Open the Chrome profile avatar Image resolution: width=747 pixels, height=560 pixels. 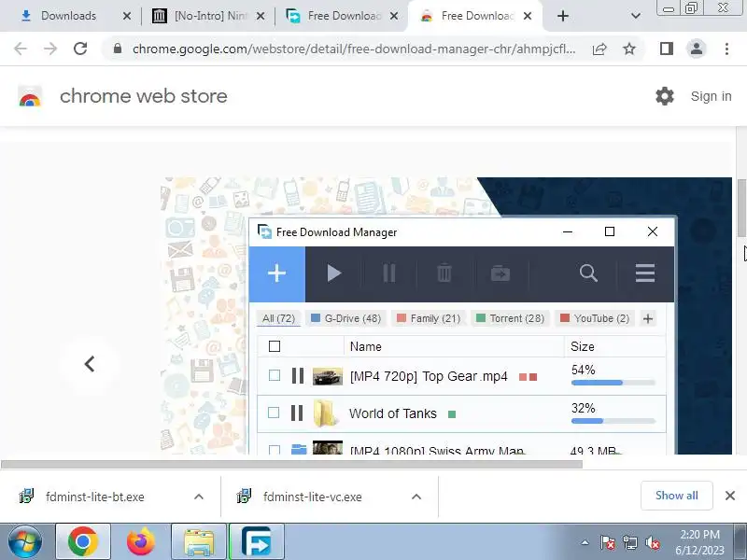[696, 49]
